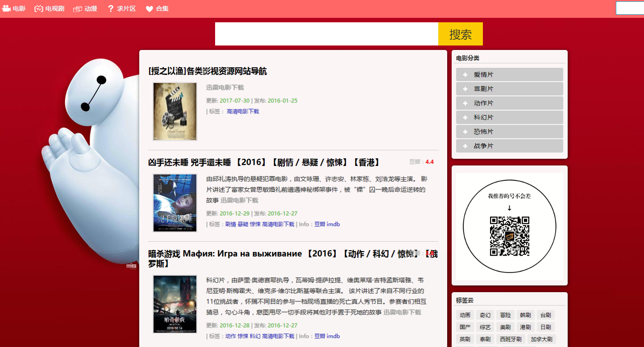This screenshot has height=347, width=644.
Task: Click the 凶手还未睡 movie poster
Action: pos(175,203)
